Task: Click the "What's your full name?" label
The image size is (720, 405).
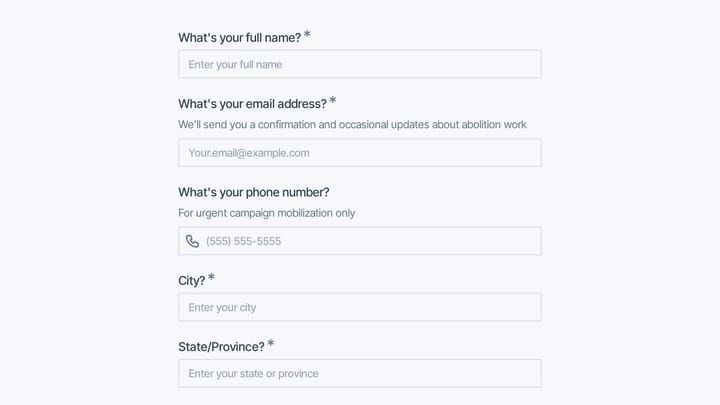Action: click(240, 38)
